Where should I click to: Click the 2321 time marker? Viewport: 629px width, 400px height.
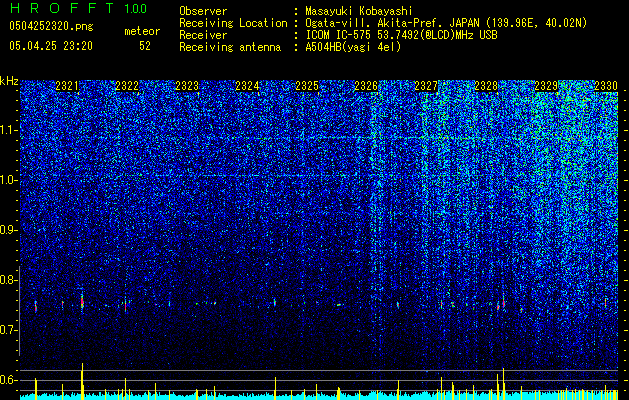(67, 86)
